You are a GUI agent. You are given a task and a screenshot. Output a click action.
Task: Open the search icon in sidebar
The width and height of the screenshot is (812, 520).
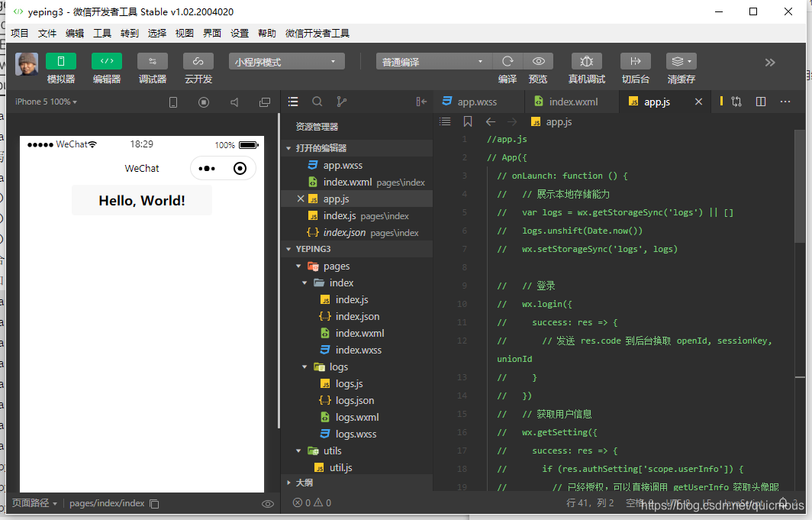click(317, 102)
